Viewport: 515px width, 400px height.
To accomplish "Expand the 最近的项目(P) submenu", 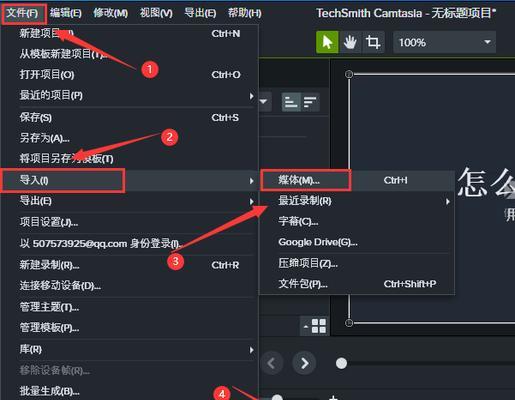I will click(x=252, y=96).
